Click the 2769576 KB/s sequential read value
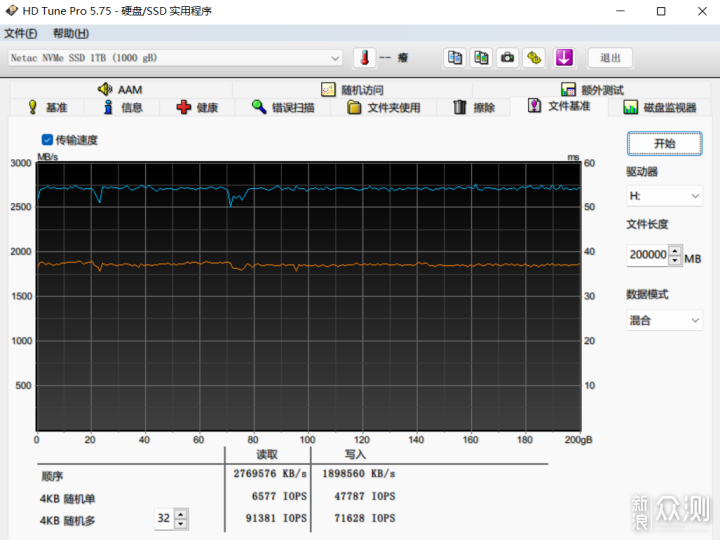 (x=270, y=473)
